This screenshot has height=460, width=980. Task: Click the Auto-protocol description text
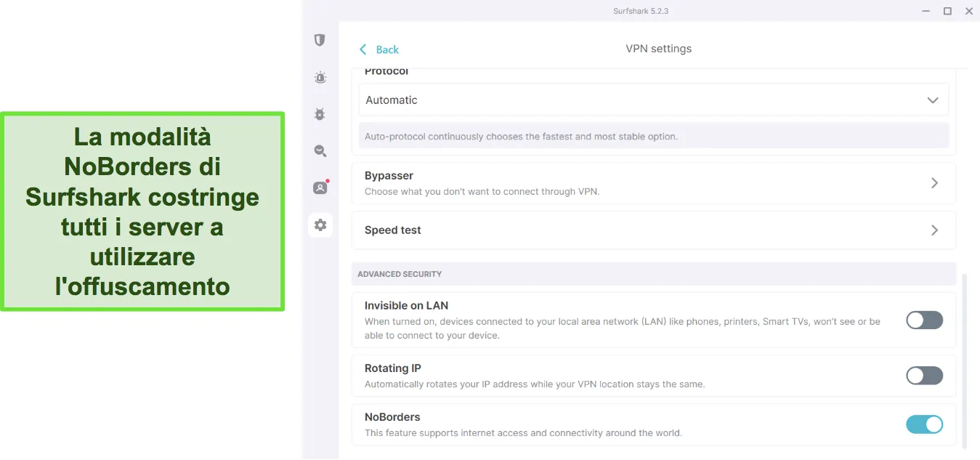pyautogui.click(x=522, y=137)
